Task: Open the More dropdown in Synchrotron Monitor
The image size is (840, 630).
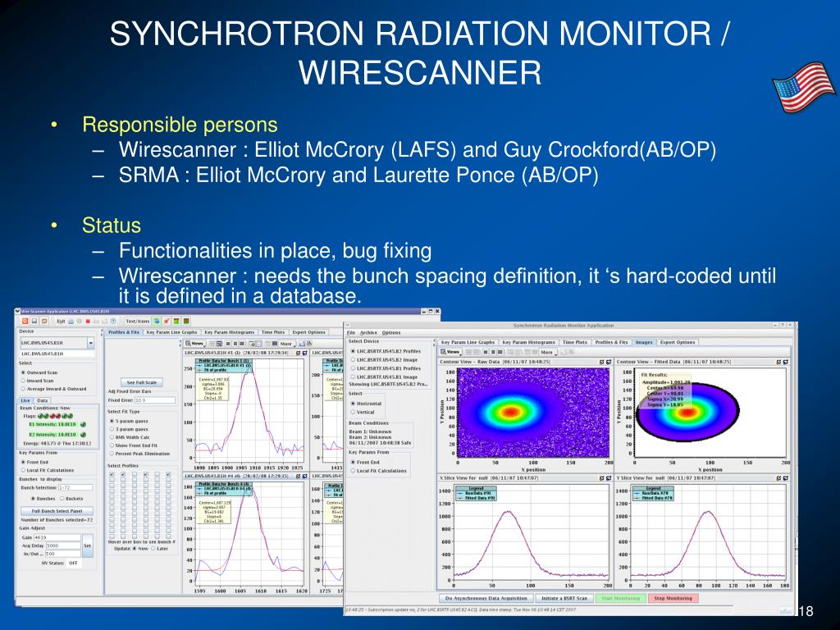Action: (547, 352)
